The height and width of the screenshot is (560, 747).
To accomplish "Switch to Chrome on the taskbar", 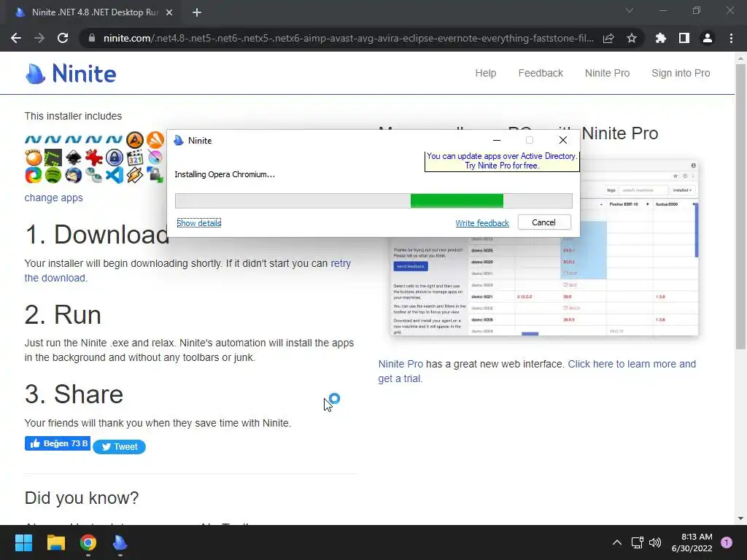I will pos(88,542).
